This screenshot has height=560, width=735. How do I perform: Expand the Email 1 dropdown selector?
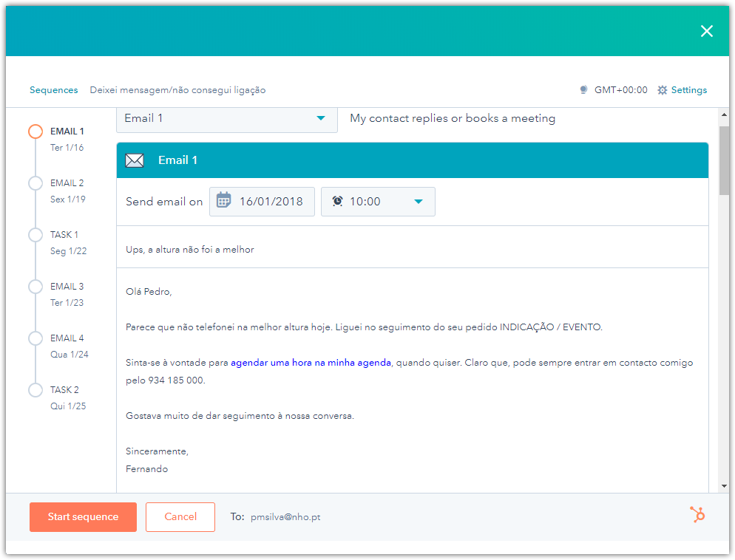click(226, 119)
